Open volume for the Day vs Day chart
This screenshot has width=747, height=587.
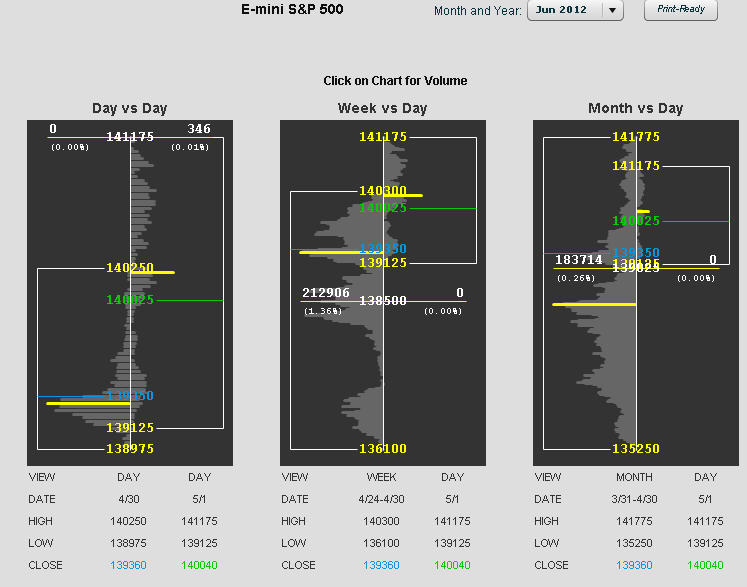130,293
